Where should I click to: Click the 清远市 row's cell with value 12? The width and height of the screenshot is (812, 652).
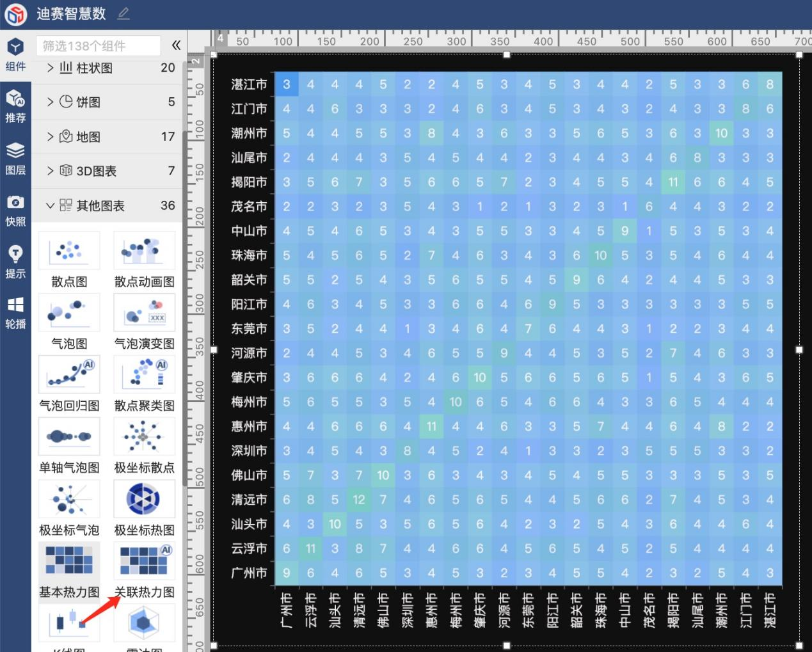[x=359, y=500]
